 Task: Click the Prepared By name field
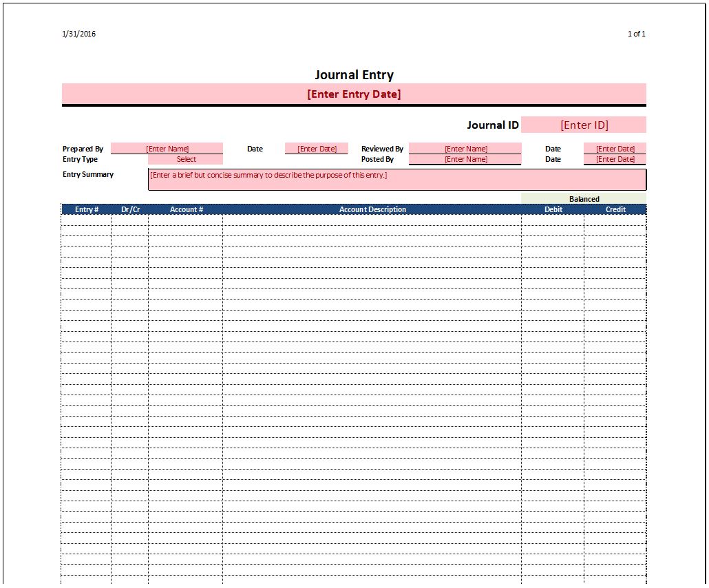pos(167,148)
